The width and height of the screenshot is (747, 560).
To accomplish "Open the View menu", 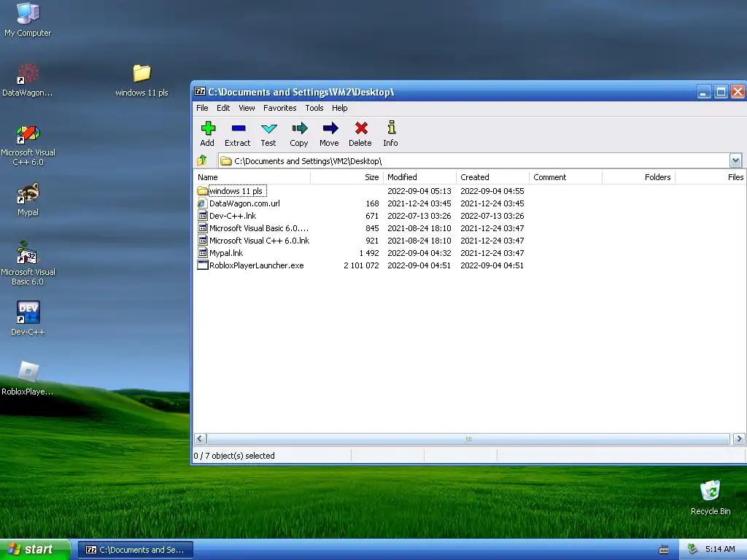I will 247,108.
